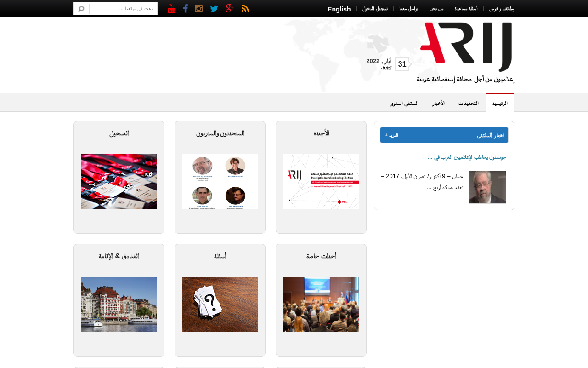588x368 pixels.
Task: Open the Instagram profile icon
Action: pos(198,8)
